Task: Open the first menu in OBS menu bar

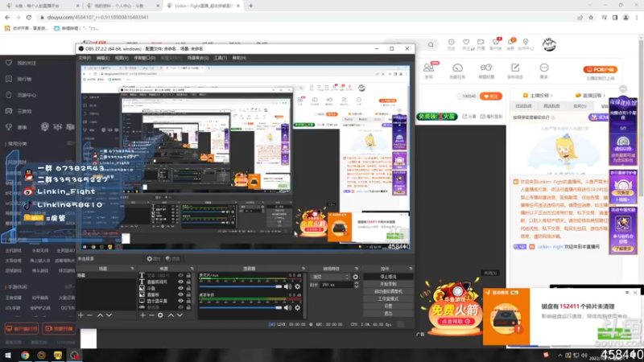Action: tap(85, 58)
